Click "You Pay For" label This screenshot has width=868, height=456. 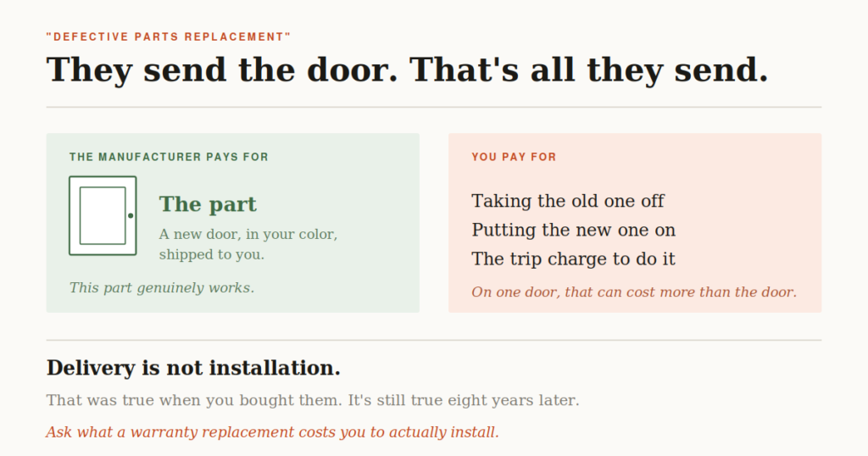[514, 157]
